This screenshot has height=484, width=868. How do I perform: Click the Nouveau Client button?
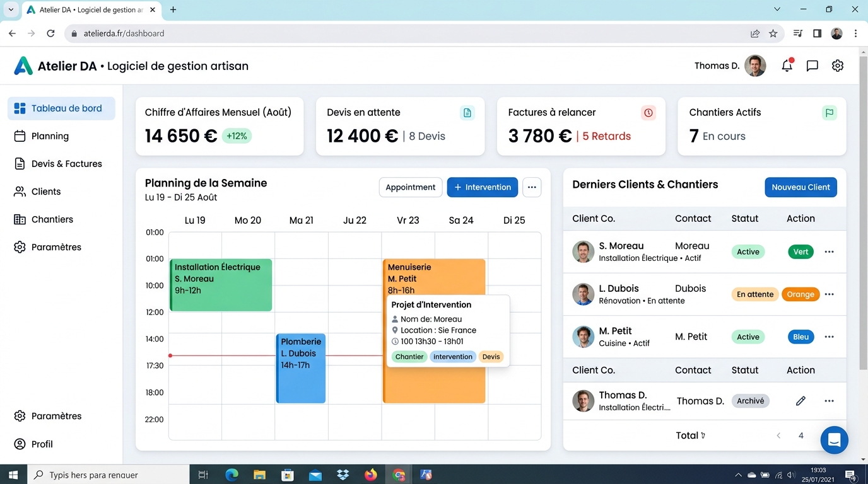[x=801, y=187]
